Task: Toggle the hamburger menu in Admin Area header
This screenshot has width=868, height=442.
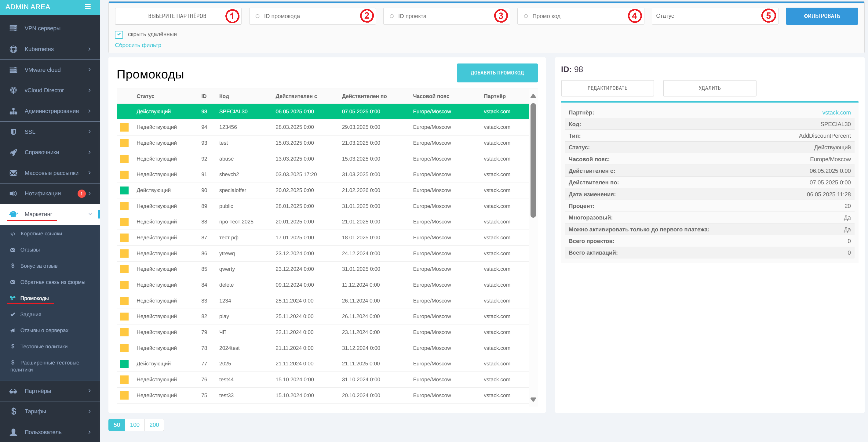Action: tap(88, 7)
